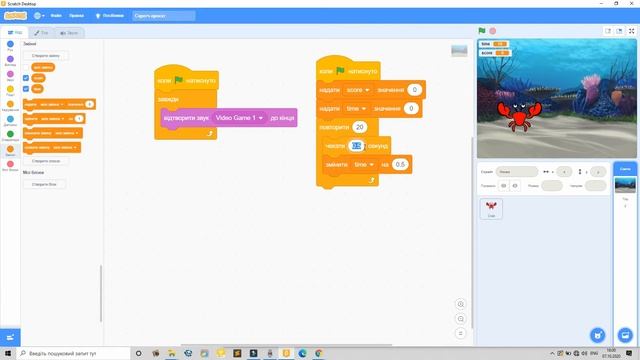Open the Edit menu
The image size is (640, 360).
click(76, 16)
